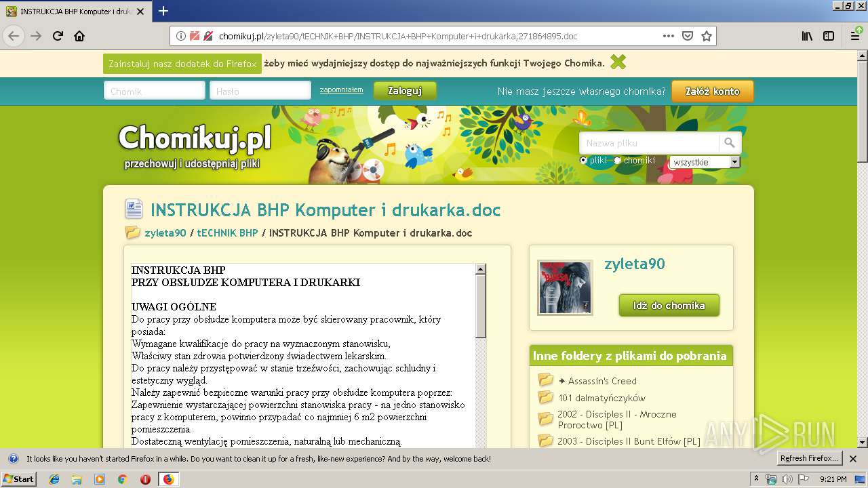Open zyleta90 profile name link

[x=634, y=264]
